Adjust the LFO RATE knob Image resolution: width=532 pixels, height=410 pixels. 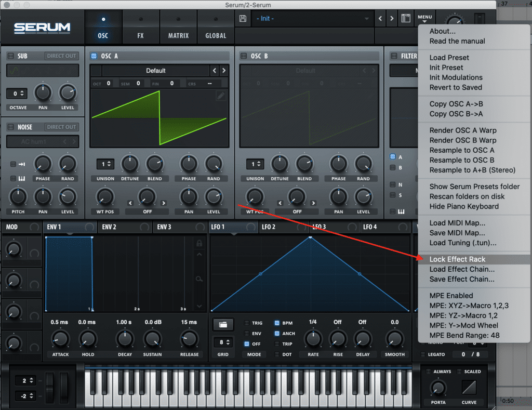pyautogui.click(x=313, y=339)
